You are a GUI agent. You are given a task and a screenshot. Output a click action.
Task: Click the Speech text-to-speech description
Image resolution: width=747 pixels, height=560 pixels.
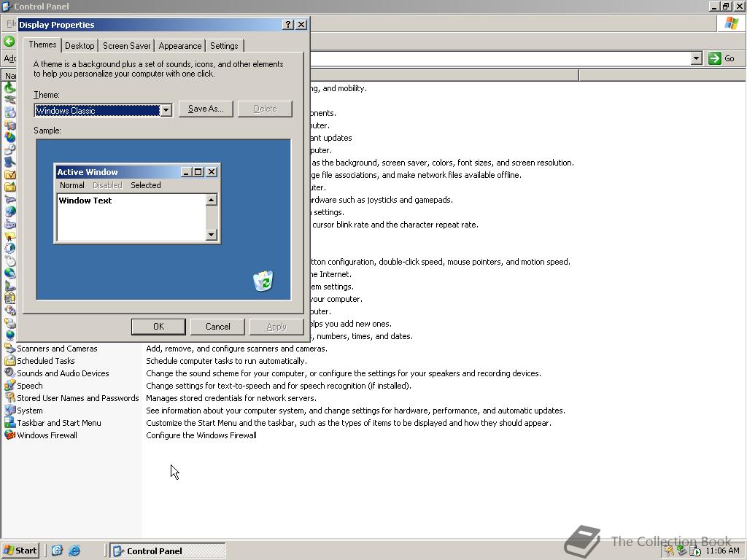(278, 386)
